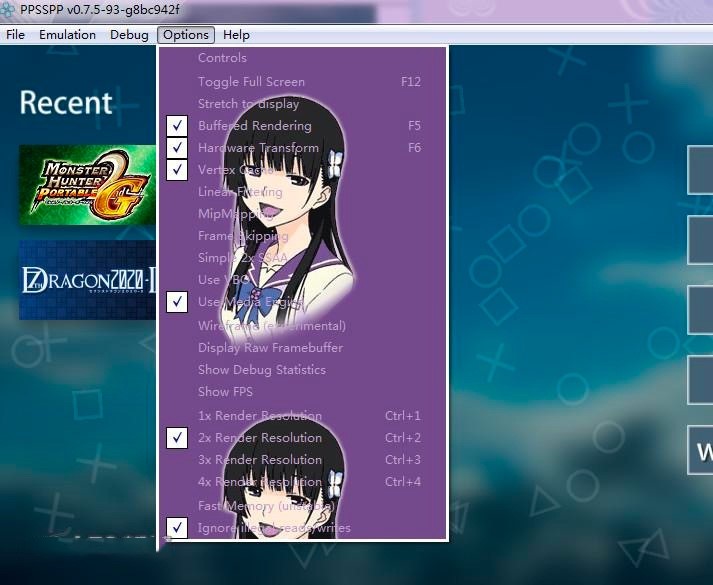Select 1x Render Resolution
Image resolution: width=713 pixels, height=585 pixels.
[302, 416]
